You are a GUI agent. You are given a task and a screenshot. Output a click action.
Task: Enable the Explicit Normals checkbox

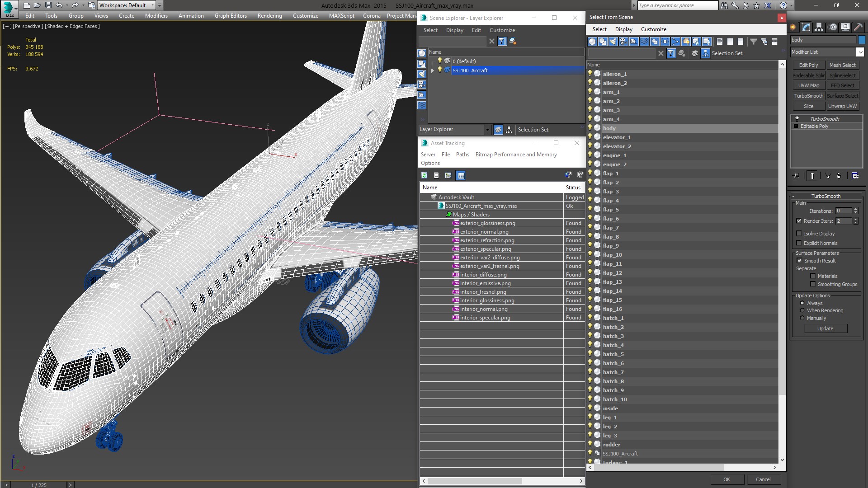[799, 243]
